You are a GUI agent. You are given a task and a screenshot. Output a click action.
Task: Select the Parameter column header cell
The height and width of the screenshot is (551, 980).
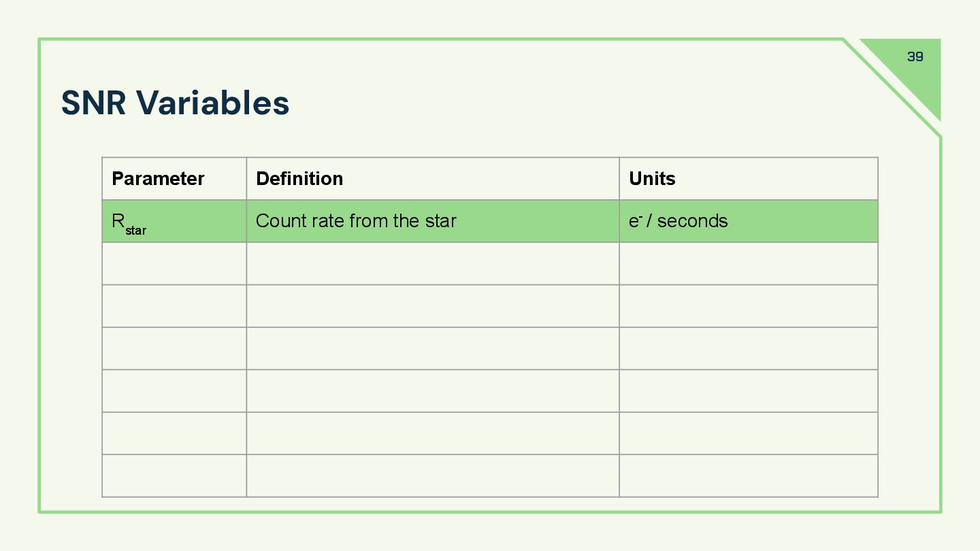pos(174,179)
